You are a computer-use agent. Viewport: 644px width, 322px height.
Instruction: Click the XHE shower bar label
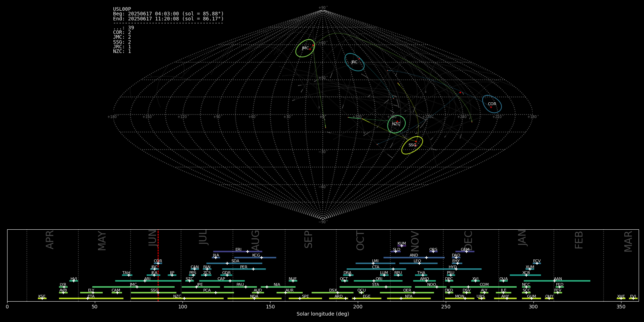621,297
